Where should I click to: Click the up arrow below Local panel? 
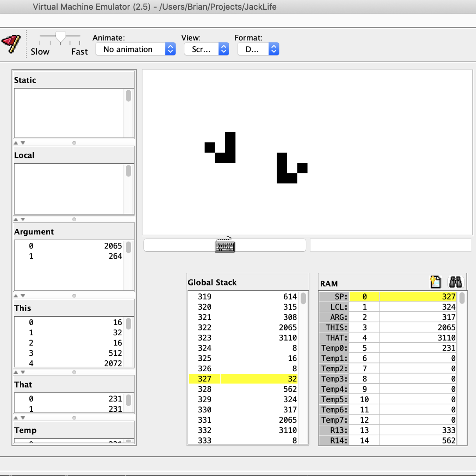tap(16, 219)
